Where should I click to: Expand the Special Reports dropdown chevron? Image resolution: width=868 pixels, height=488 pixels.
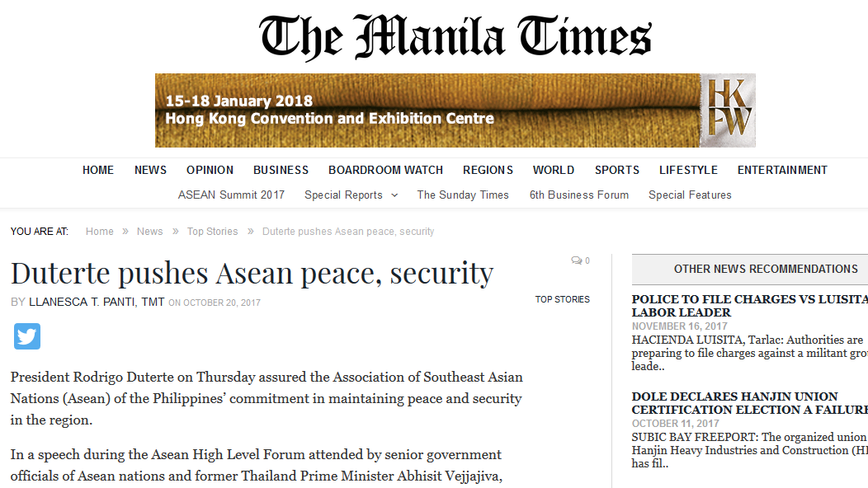point(394,195)
